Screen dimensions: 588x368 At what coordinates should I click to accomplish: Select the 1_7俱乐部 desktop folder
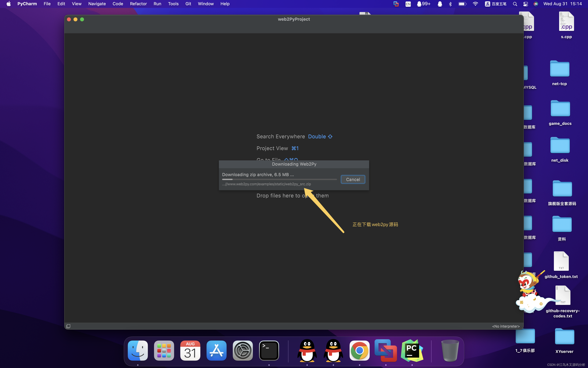coord(525,340)
